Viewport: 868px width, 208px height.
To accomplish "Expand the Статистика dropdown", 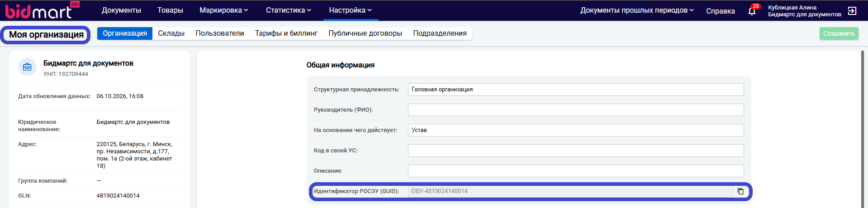I will tap(289, 10).
